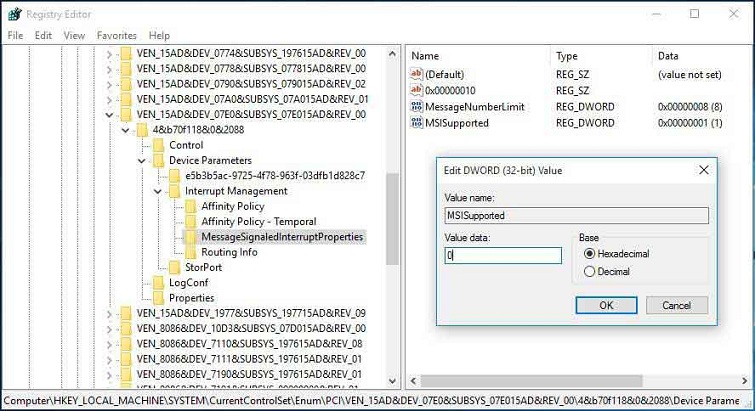Click the StorPort folder icon
This screenshot has width=755, height=411.
[x=175, y=268]
